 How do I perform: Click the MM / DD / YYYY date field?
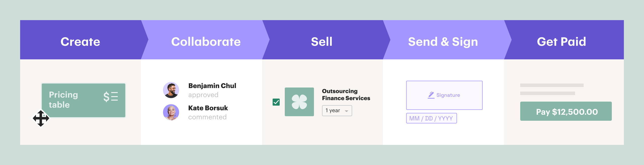click(431, 118)
